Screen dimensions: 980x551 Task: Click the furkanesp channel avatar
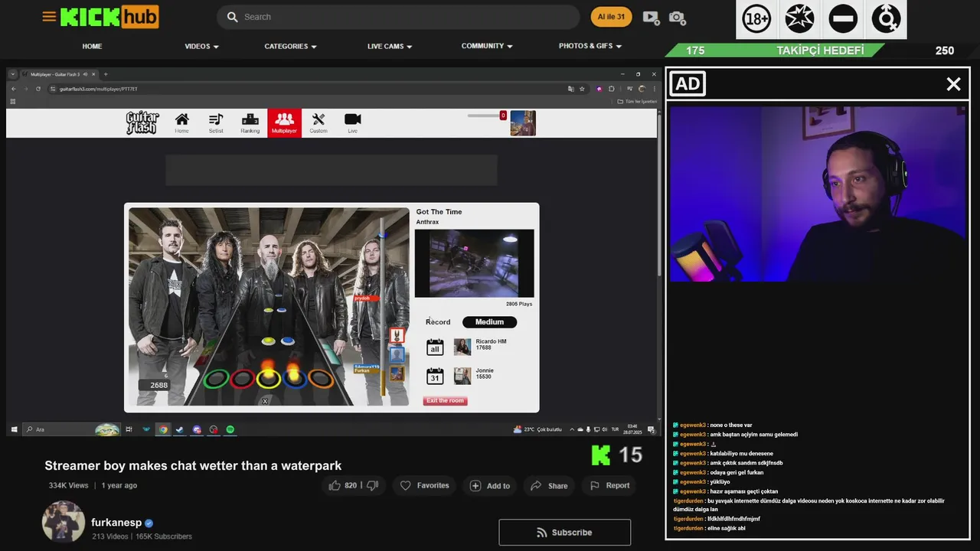(64, 522)
